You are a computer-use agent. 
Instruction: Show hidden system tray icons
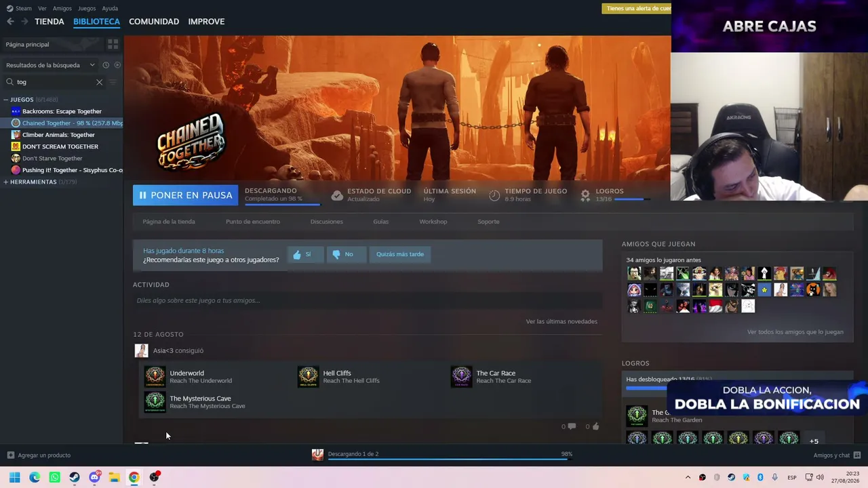688,477
